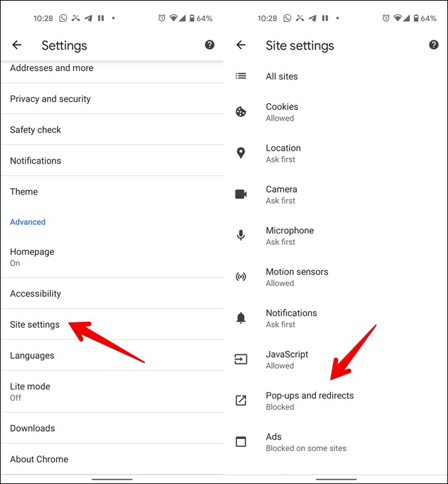Tap the Cookies icon

coord(241,112)
